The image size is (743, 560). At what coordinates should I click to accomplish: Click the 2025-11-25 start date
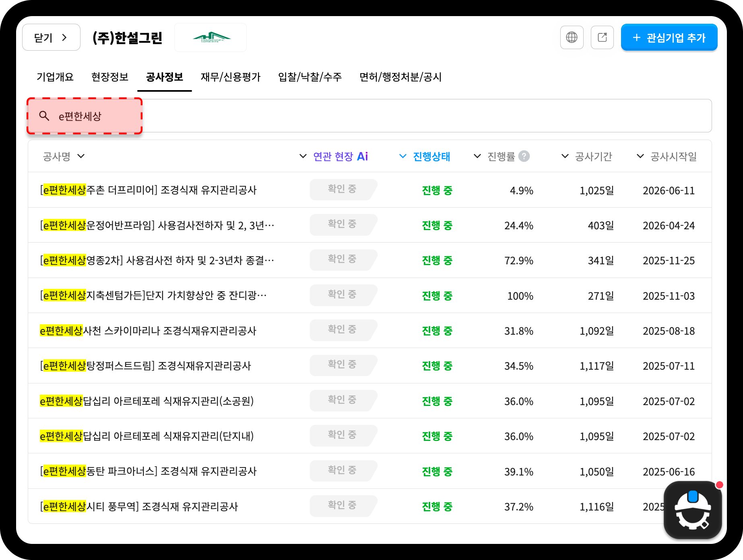[x=669, y=261]
